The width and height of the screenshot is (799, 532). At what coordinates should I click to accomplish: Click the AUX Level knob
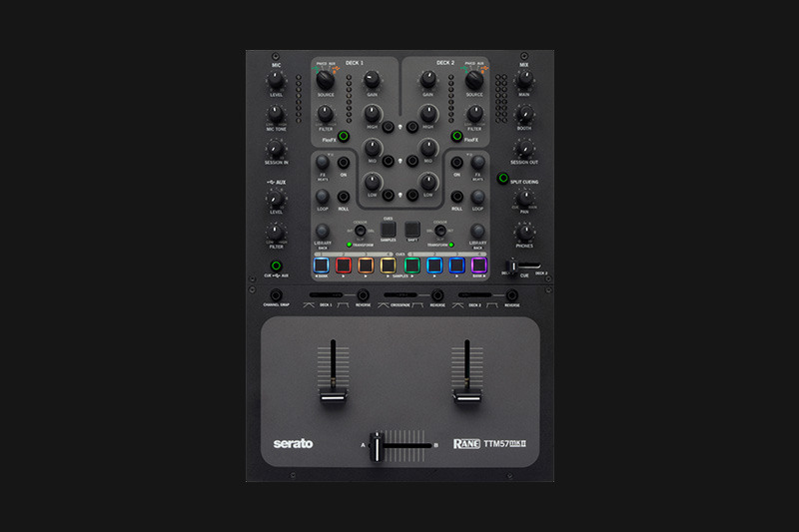[276, 199]
